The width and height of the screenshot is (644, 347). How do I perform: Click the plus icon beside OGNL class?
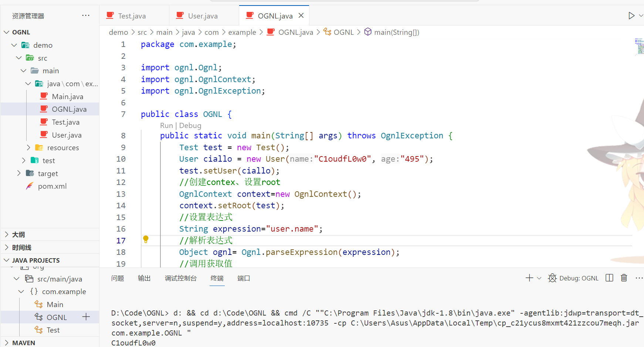[x=86, y=317]
